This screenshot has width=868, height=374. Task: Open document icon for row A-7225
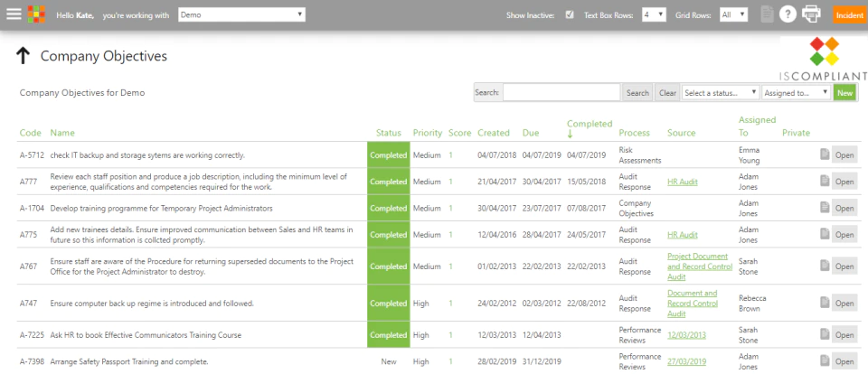coord(825,334)
